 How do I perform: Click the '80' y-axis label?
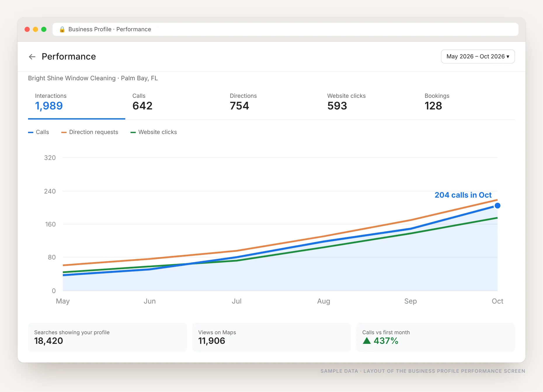pyautogui.click(x=52, y=257)
